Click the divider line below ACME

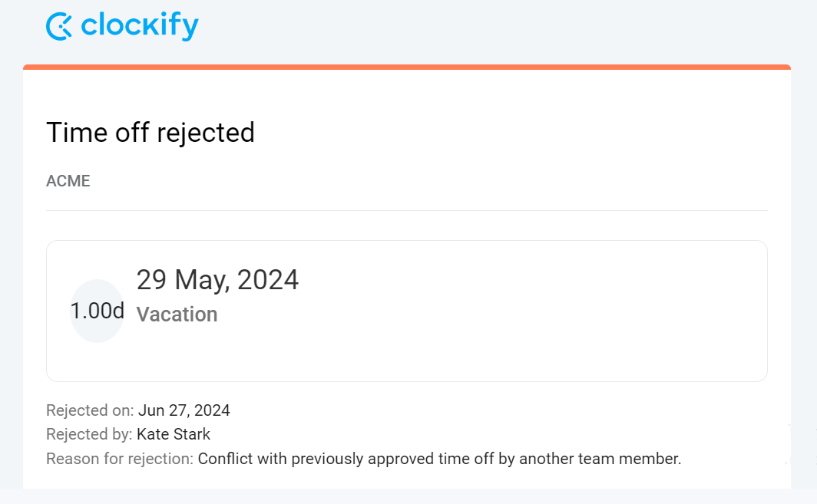[407, 210]
